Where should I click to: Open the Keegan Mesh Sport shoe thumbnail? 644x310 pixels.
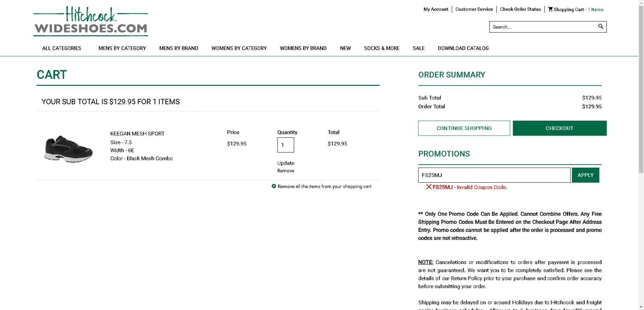(x=68, y=149)
